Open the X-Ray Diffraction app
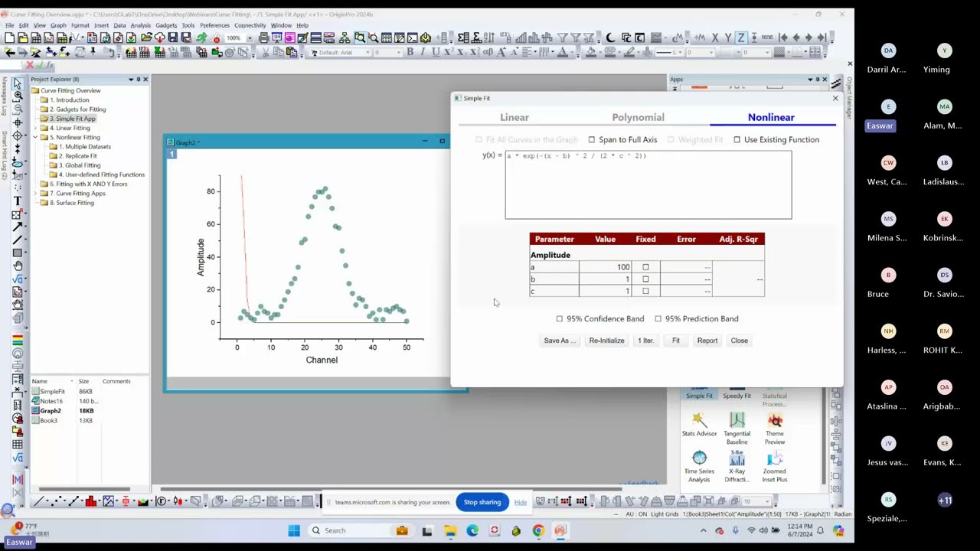Image resolution: width=980 pixels, height=551 pixels. (737, 466)
